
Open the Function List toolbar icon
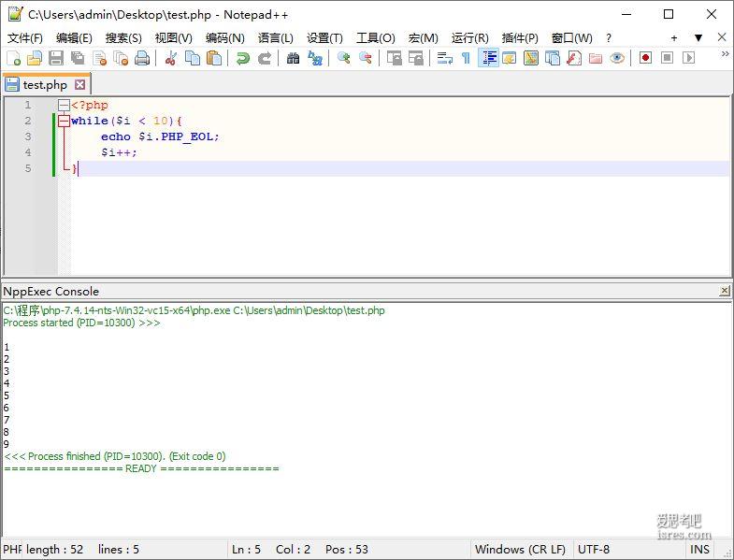(574, 58)
